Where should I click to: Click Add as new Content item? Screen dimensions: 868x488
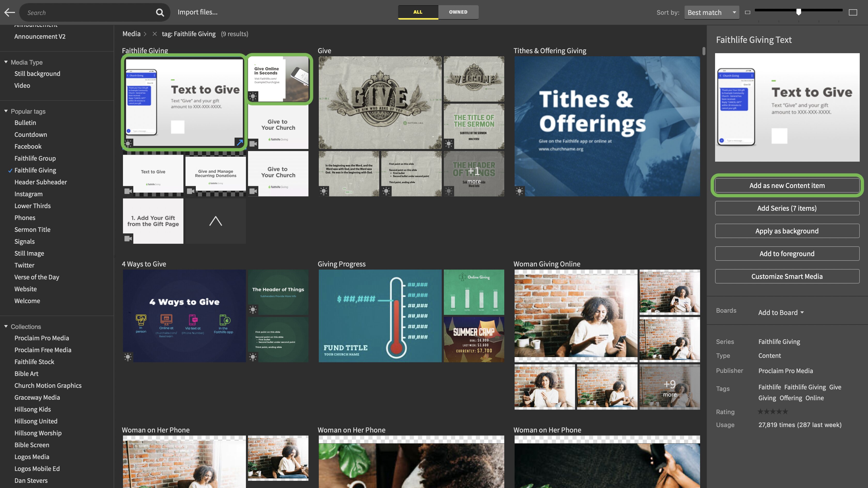[x=787, y=186]
